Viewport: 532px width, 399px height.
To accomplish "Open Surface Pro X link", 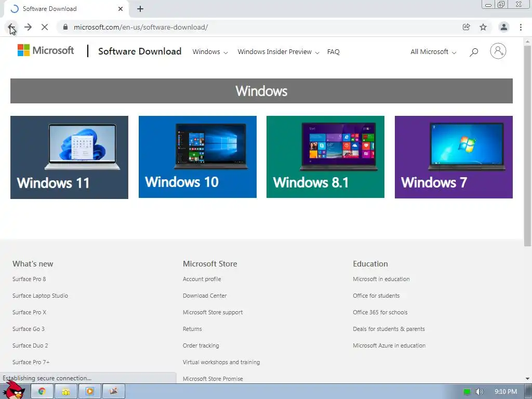I will tap(29, 312).
